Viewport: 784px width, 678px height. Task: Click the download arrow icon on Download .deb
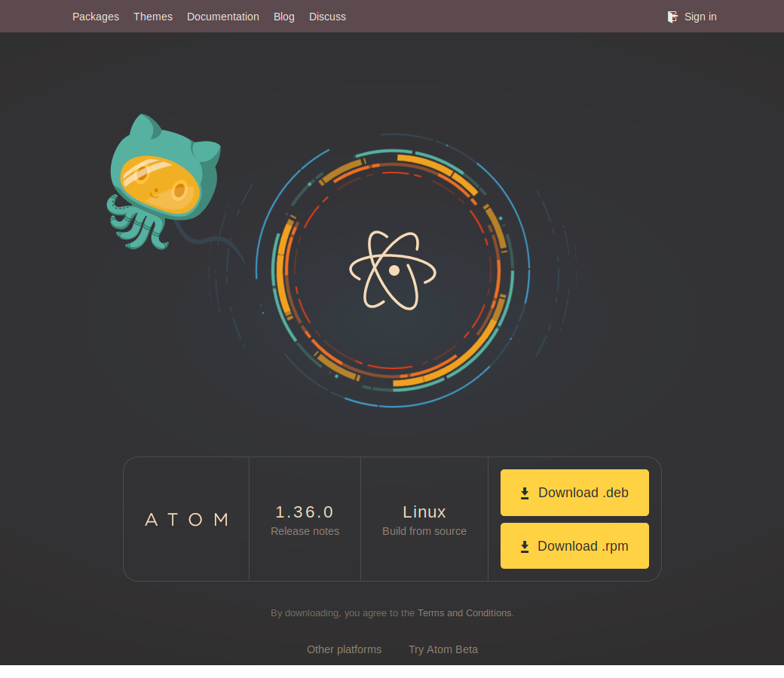click(x=525, y=492)
